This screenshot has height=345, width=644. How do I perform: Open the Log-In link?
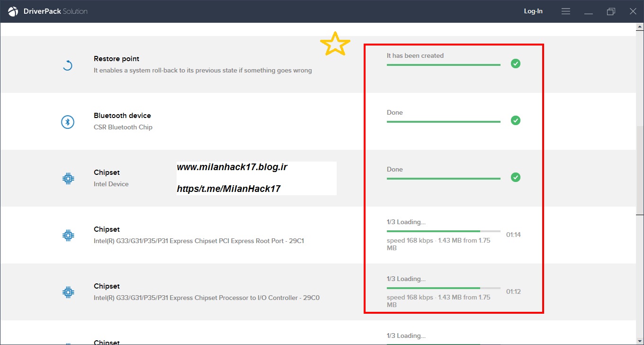tap(533, 11)
